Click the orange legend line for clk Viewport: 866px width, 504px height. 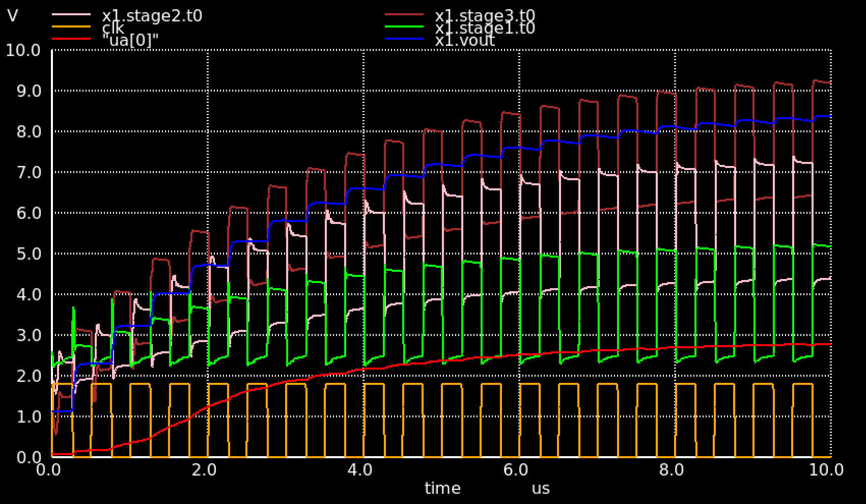(71, 26)
